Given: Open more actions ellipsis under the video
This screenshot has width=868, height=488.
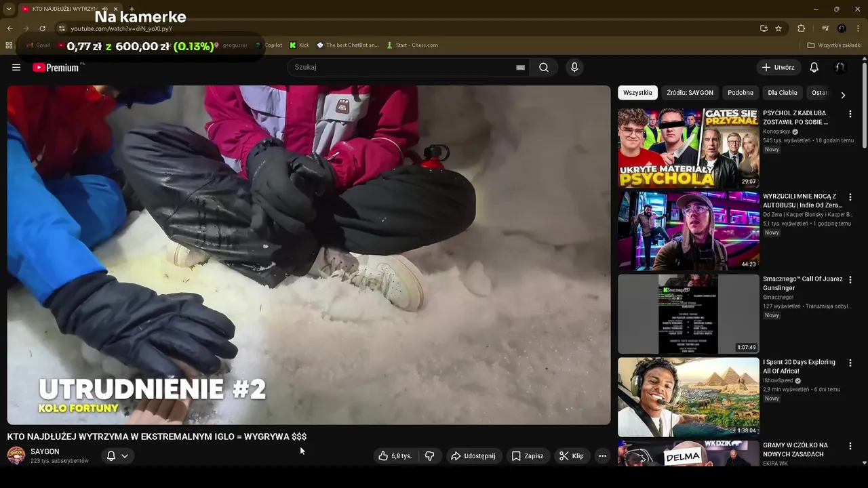Looking at the screenshot, I should pyautogui.click(x=602, y=456).
